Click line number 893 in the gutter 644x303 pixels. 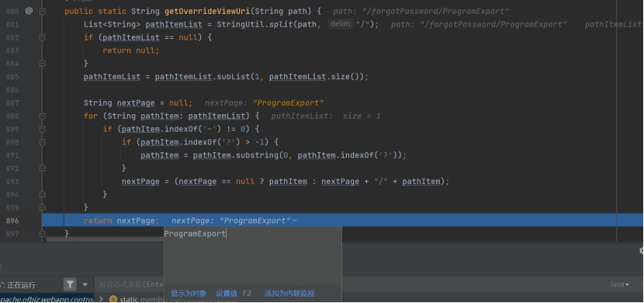point(12,181)
